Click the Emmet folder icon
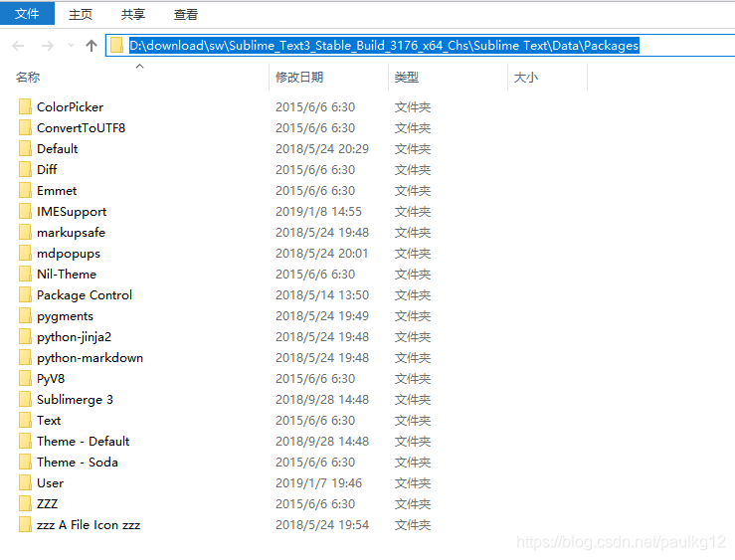The width and height of the screenshot is (735, 560). (25, 190)
